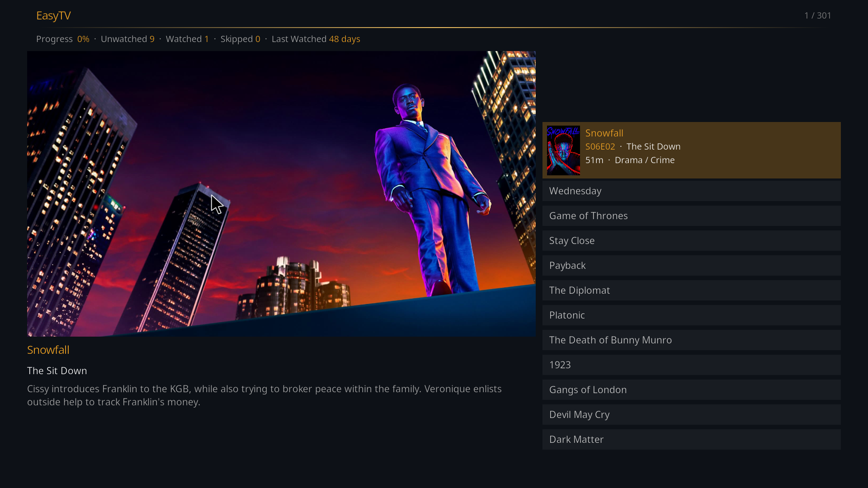Screen dimensions: 868x488
Task: Click the Last Watched 48 days stat
Action: coord(316,39)
